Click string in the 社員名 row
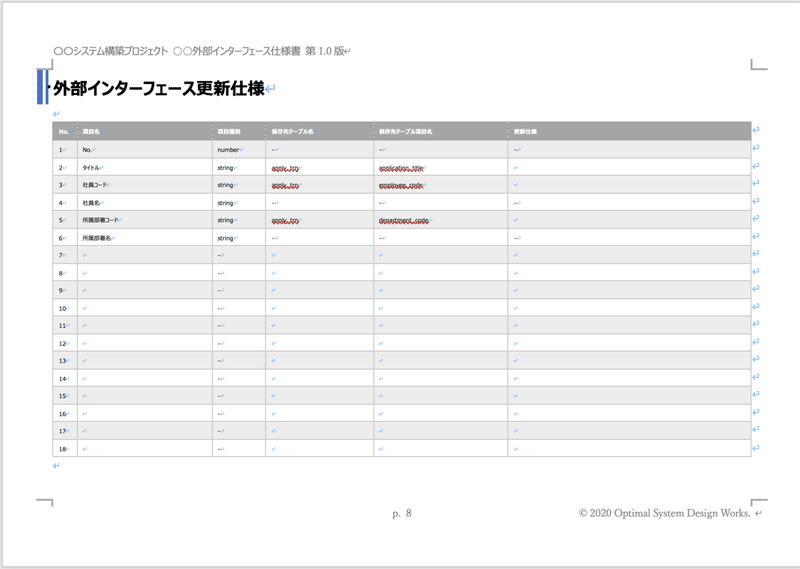800x569 pixels. (x=225, y=203)
